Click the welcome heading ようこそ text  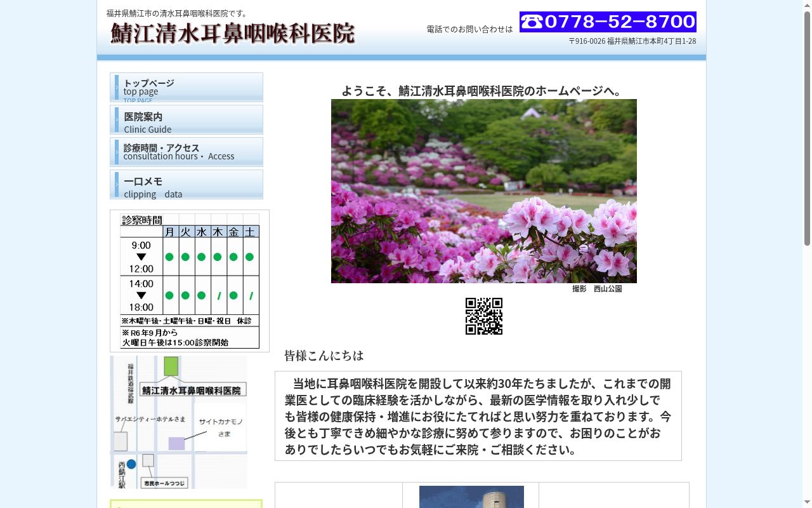click(484, 91)
